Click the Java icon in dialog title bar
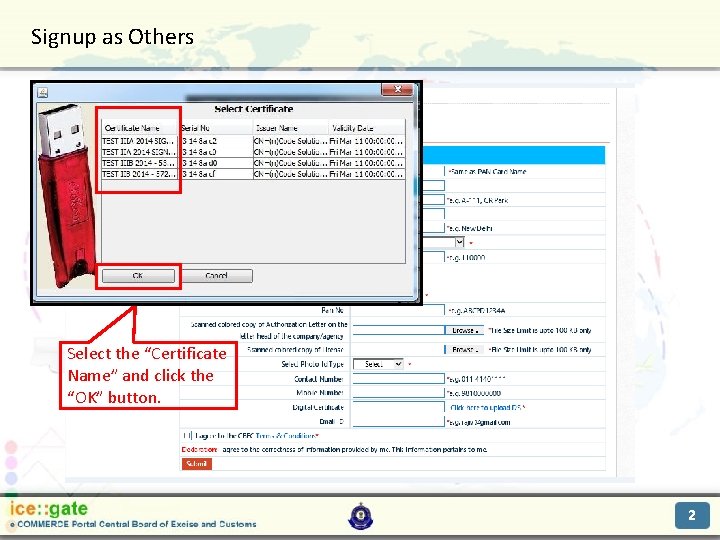This screenshot has height=540, width=720. 43,92
